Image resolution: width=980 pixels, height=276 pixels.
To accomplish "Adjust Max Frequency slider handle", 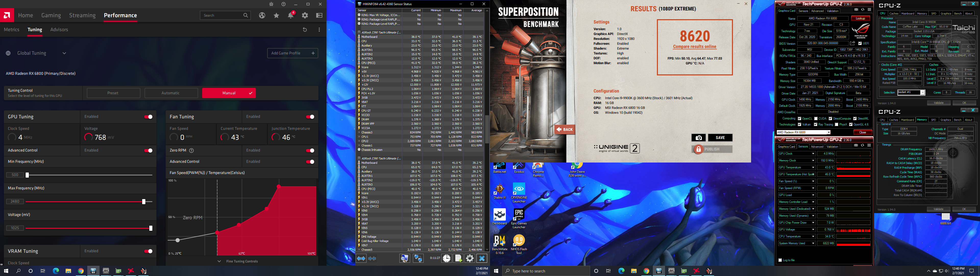I will 144,202.
